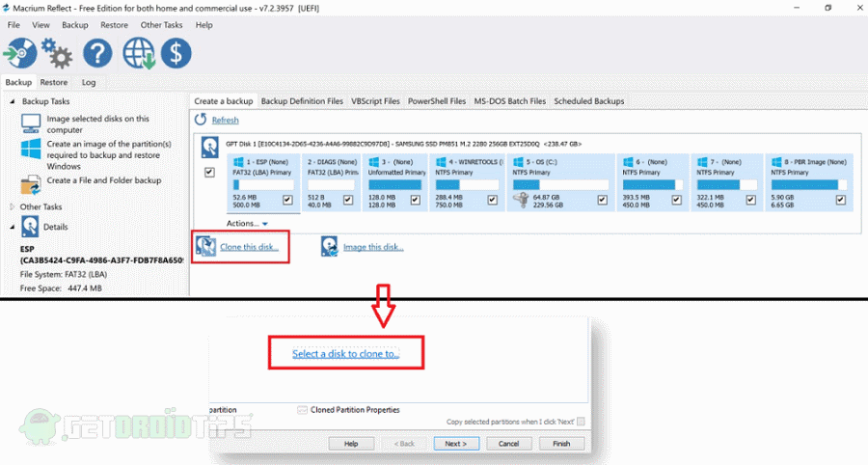868x465 pixels.
Task: Click the Refresh link
Action: pos(226,121)
